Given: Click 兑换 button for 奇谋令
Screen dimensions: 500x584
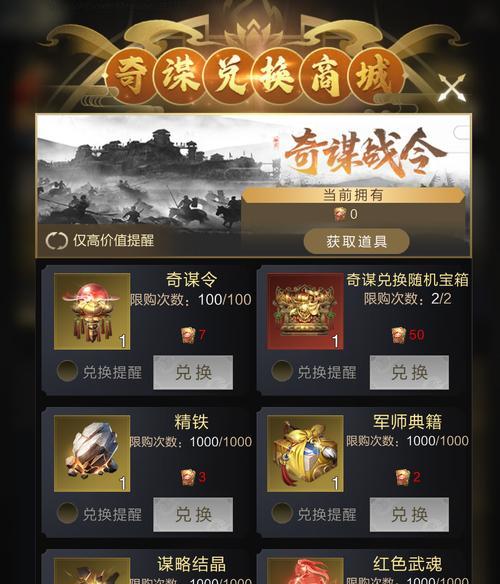Looking at the screenshot, I should click(x=193, y=372).
